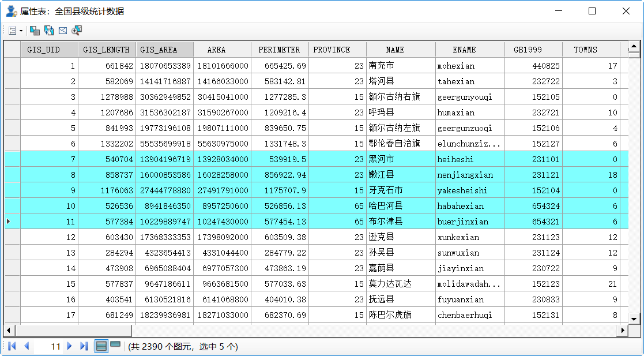Click the select by attributes toolbar icon
This screenshot has height=356, width=644.
click(x=35, y=31)
